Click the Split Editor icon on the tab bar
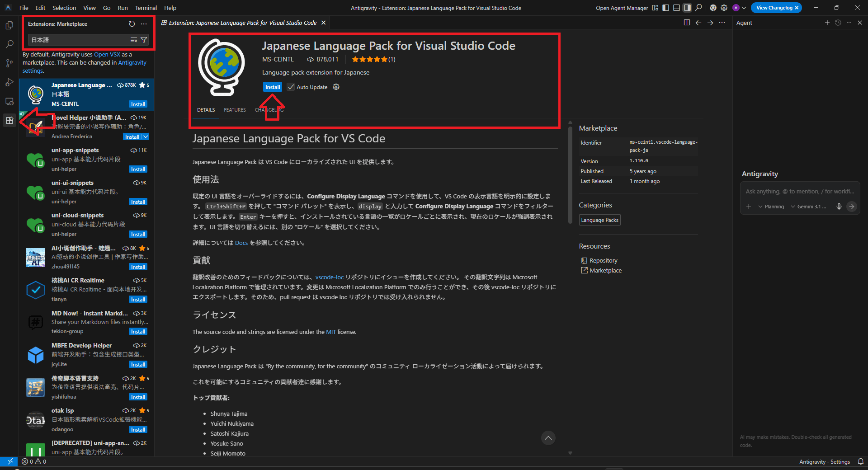Image resolution: width=868 pixels, height=470 pixels. pyautogui.click(x=687, y=22)
